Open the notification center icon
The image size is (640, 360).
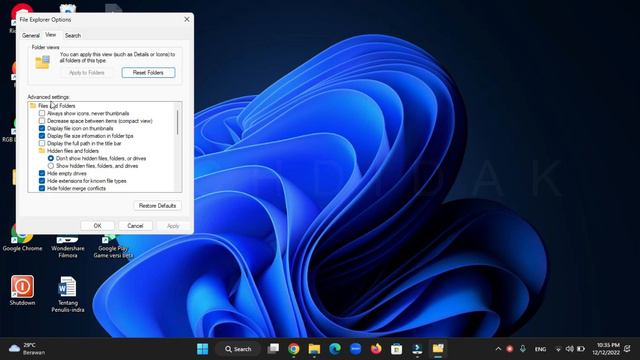tap(627, 349)
